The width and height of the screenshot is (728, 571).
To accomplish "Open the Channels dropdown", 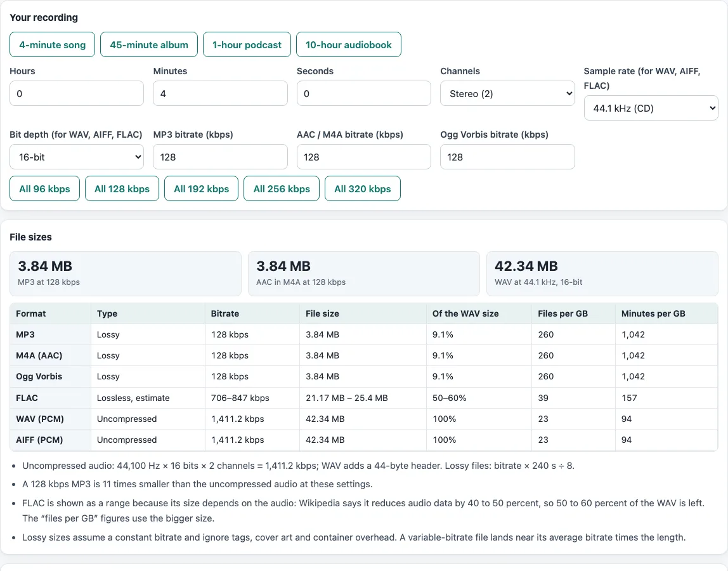I will point(507,93).
